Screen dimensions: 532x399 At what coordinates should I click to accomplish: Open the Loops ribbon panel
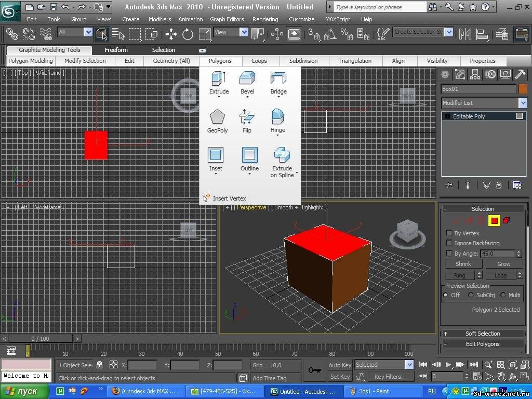(259, 61)
